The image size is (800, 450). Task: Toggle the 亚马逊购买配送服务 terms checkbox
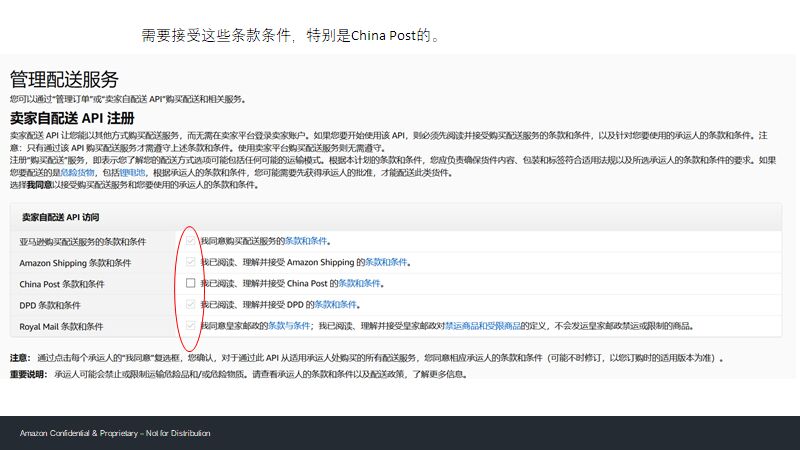(190, 240)
